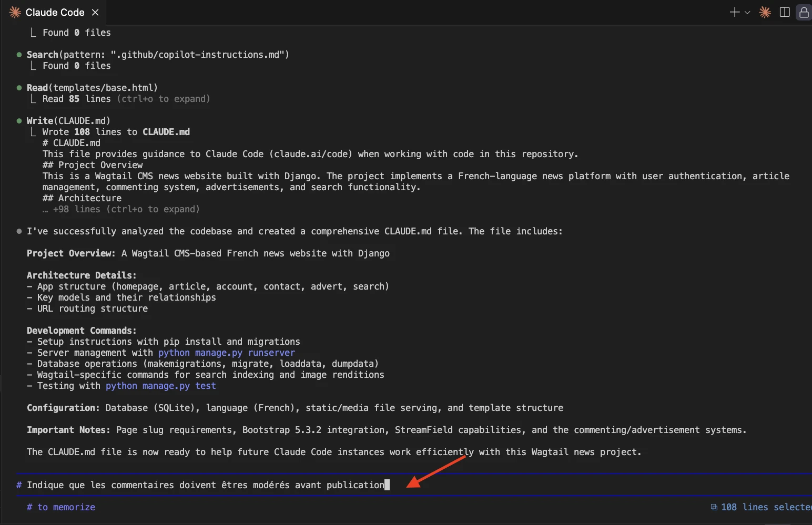Open the chevron dropdown beside the plus icon
Image resolution: width=812 pixels, height=525 pixels.
point(747,13)
